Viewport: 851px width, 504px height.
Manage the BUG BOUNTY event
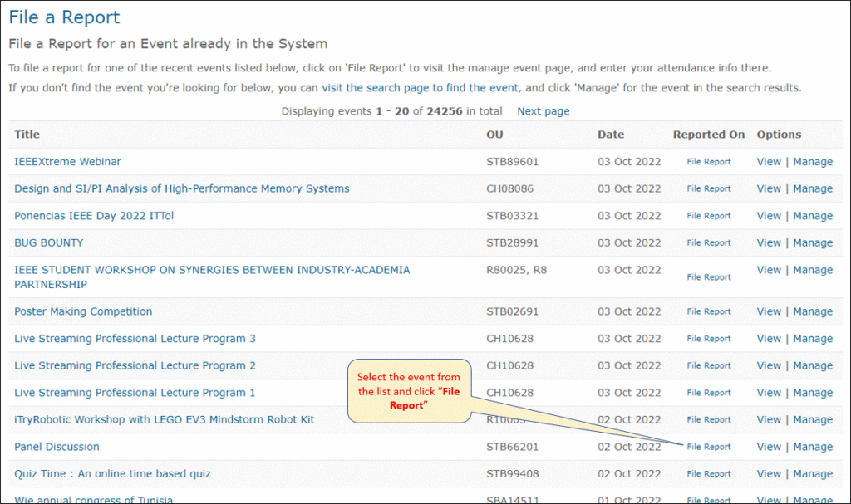coord(813,242)
